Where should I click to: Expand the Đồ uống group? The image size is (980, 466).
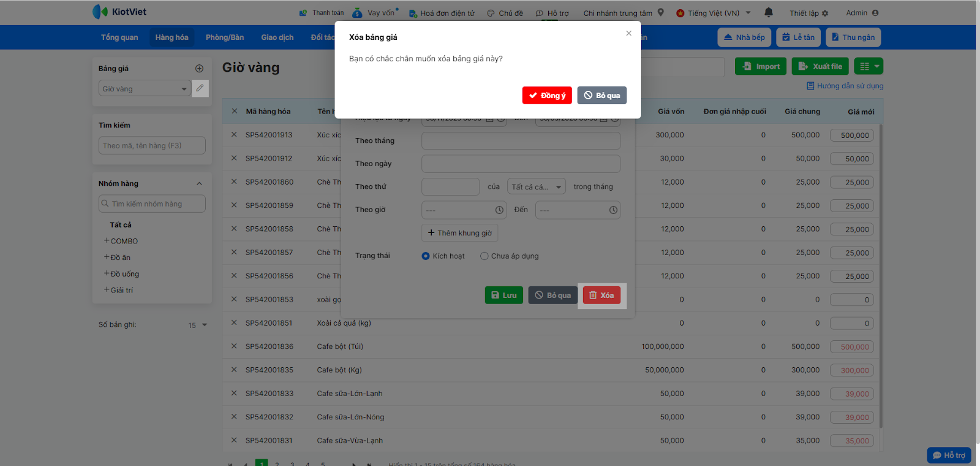107,273
